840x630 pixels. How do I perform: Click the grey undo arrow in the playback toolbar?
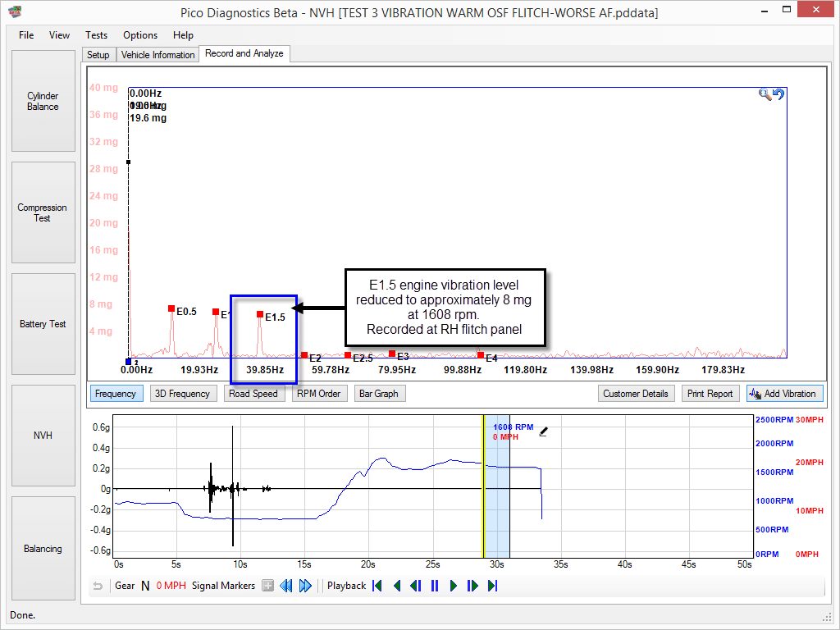[x=98, y=586]
